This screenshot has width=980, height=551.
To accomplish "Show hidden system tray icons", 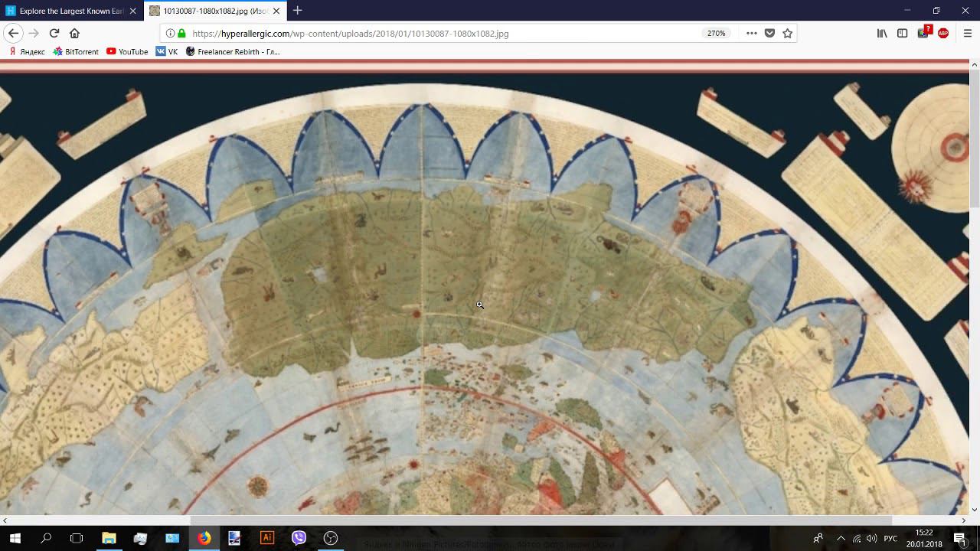I will point(841,538).
